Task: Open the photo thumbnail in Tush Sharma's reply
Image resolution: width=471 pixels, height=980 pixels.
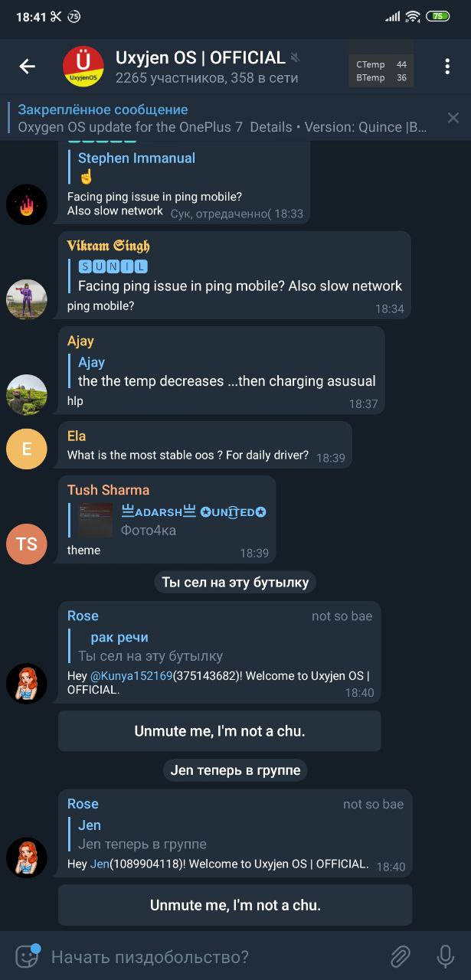Action: (95, 521)
